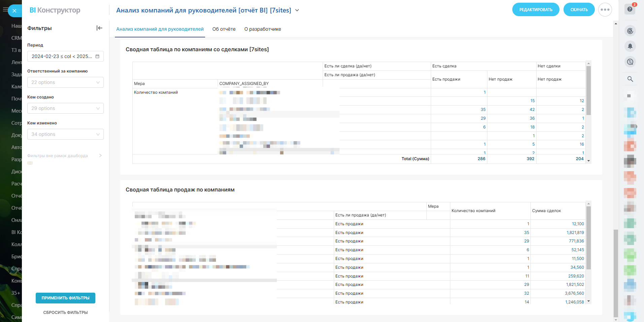Expand the "Кем создано" options dropdown
This screenshot has width=644, height=322.
[65, 108]
